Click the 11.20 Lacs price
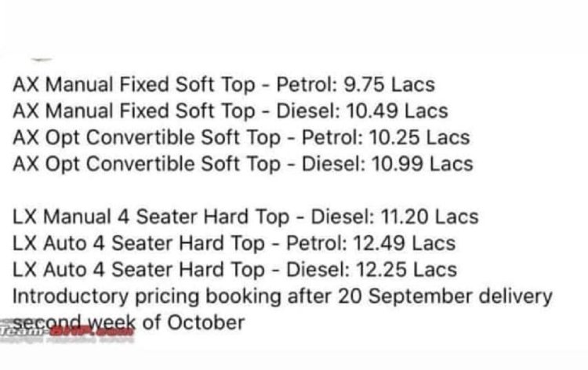 coord(430,216)
